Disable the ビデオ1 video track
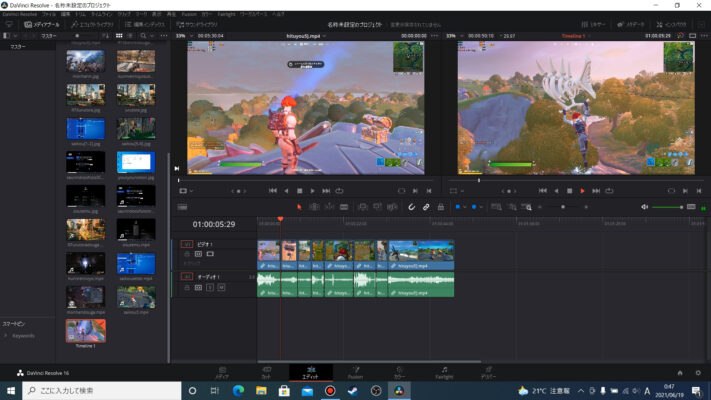The height and width of the screenshot is (400, 711). pos(210,254)
